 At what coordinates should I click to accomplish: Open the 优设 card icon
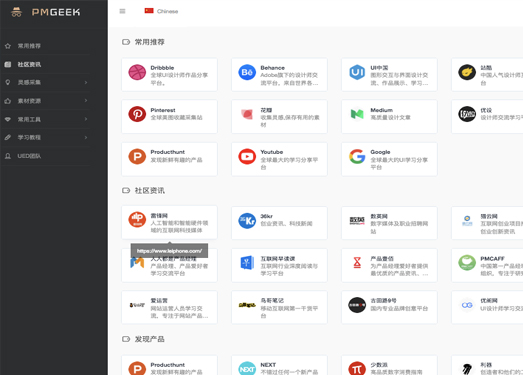(467, 114)
